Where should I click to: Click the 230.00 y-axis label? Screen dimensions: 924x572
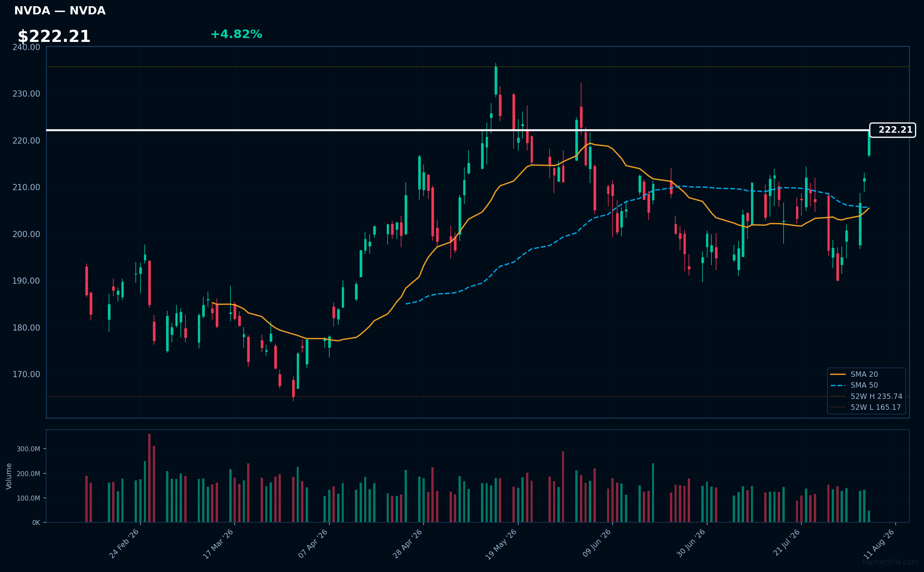pyautogui.click(x=26, y=94)
